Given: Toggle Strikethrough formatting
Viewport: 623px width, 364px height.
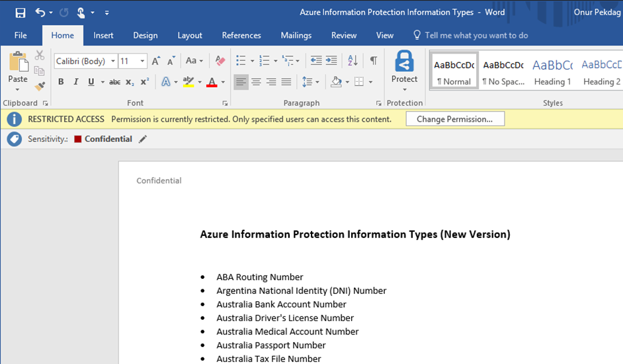Looking at the screenshot, I should (115, 82).
